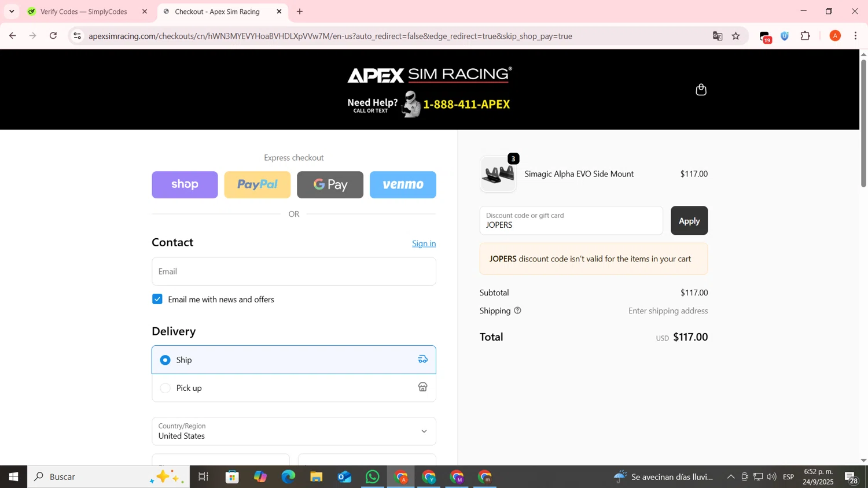Open the Windows Start menu
Screen dimensions: 868x488
pos(13,477)
